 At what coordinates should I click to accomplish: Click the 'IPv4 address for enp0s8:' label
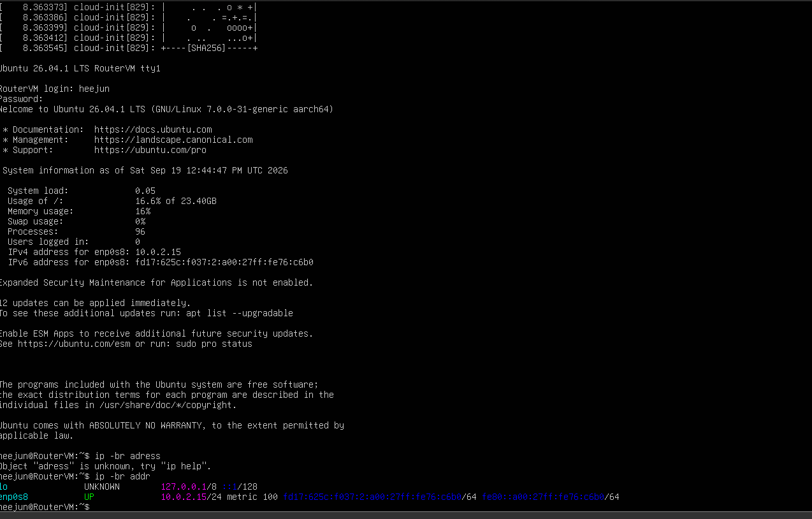pos(69,252)
